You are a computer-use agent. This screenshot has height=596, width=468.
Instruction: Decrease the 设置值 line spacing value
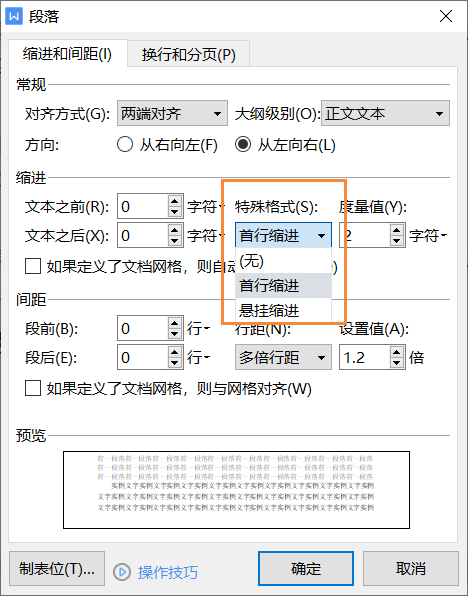pos(397,363)
